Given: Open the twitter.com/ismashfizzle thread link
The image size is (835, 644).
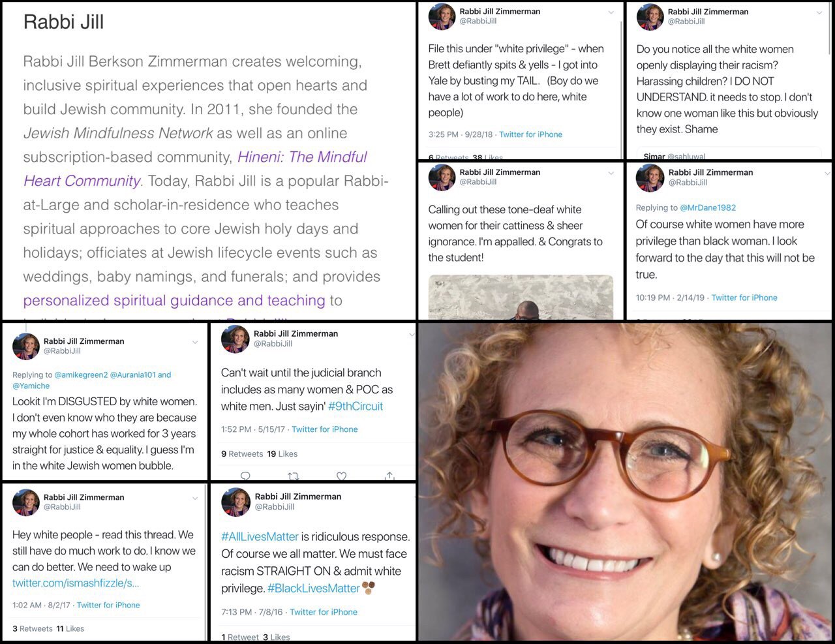Looking at the screenshot, I should 76,583.
